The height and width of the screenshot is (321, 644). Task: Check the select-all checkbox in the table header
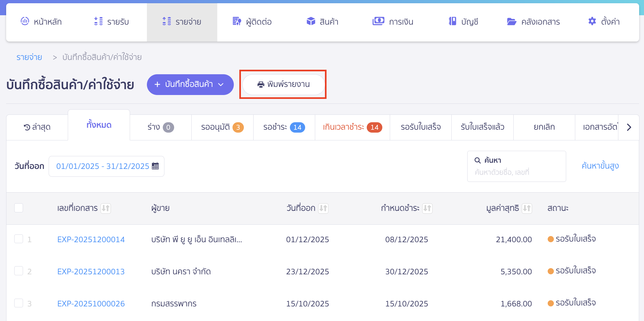coord(18,208)
